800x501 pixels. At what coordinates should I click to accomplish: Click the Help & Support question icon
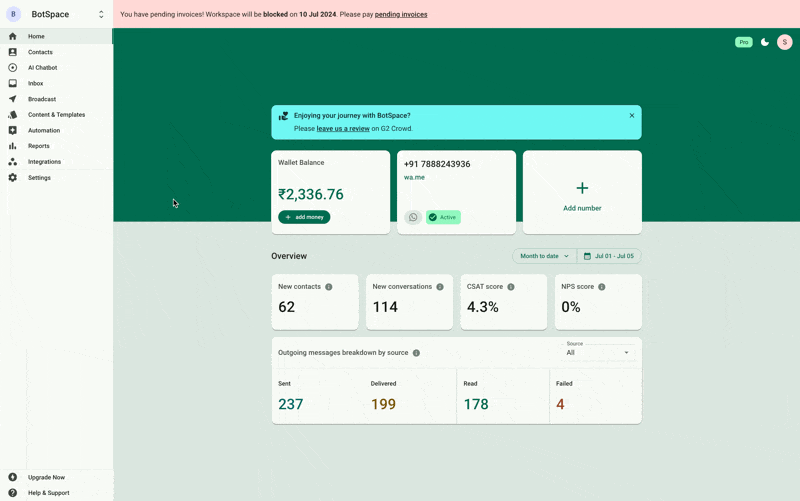[x=13, y=493]
